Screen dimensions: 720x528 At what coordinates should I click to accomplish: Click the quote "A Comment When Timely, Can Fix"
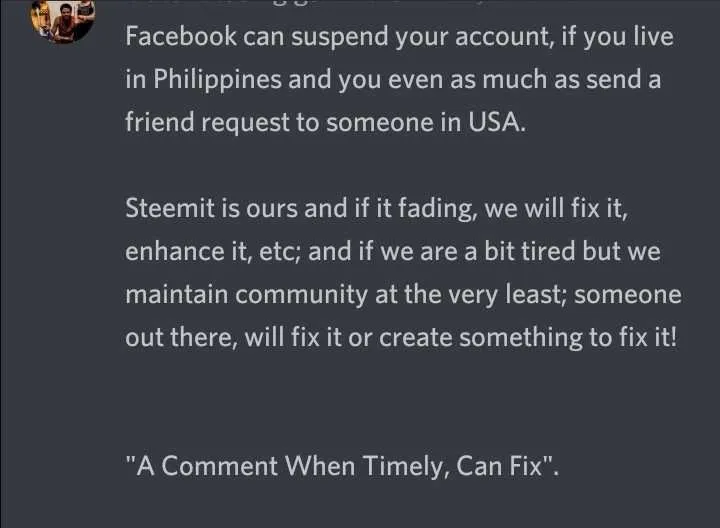pos(342,466)
